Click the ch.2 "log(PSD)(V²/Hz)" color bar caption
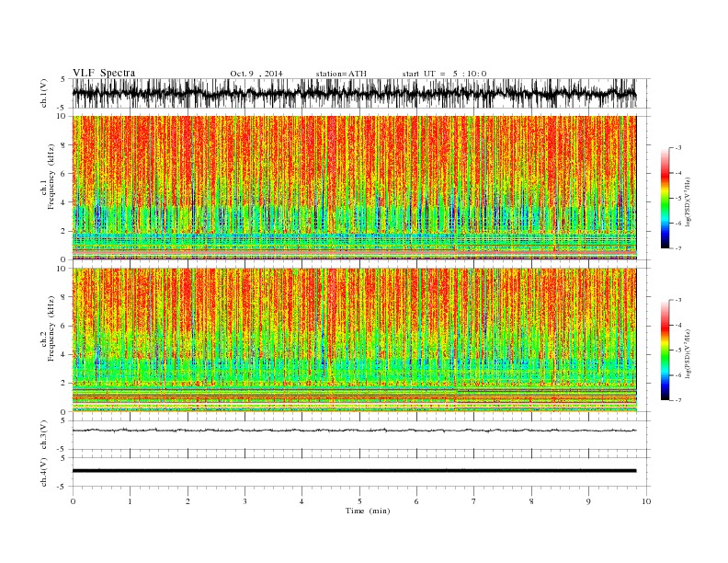Screen dimensions: 728x563 (688, 353)
